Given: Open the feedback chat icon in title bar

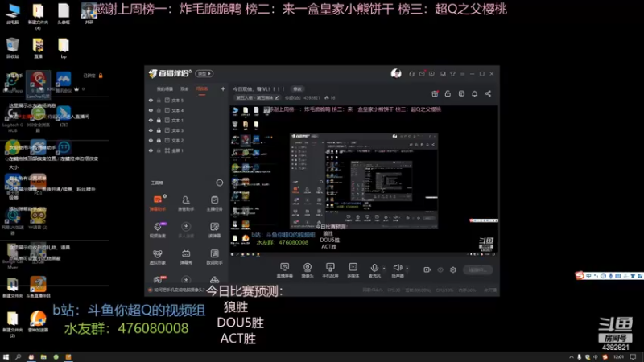Looking at the screenshot, I should tap(431, 74).
